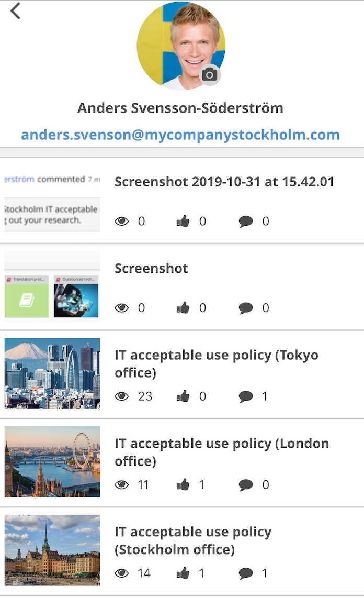Open IT acceptable use policy (Tokyo office)
Image resolution: width=364 pixels, height=597 pixels.
pos(217,363)
